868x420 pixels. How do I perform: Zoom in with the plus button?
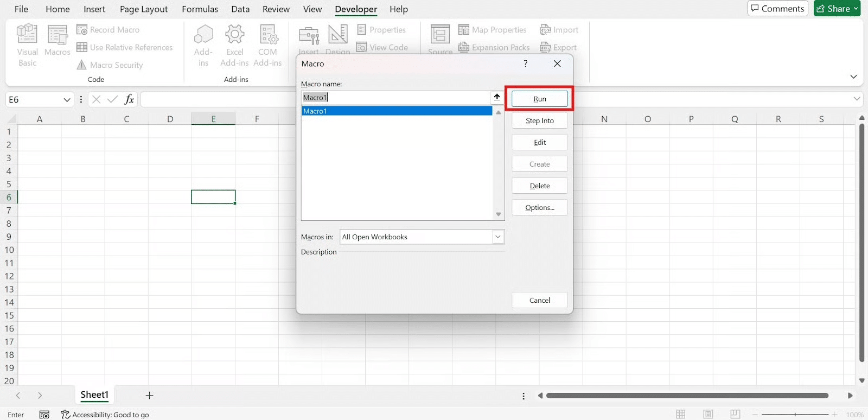tap(834, 415)
